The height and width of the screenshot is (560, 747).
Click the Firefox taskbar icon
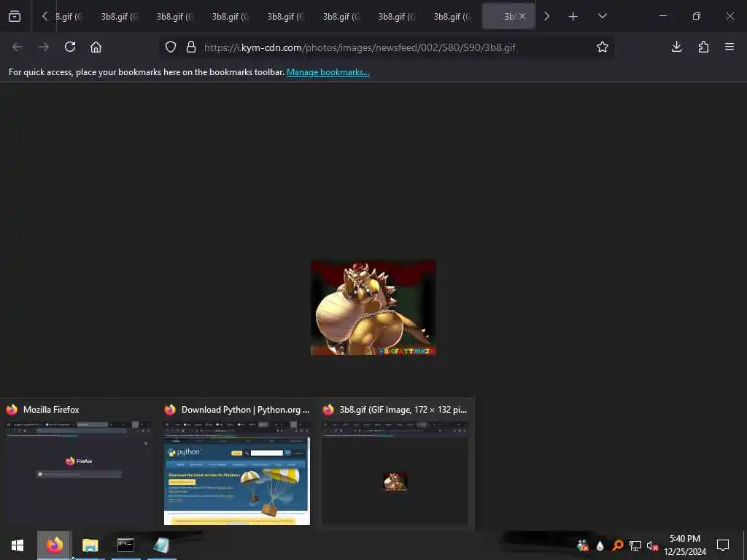54,545
